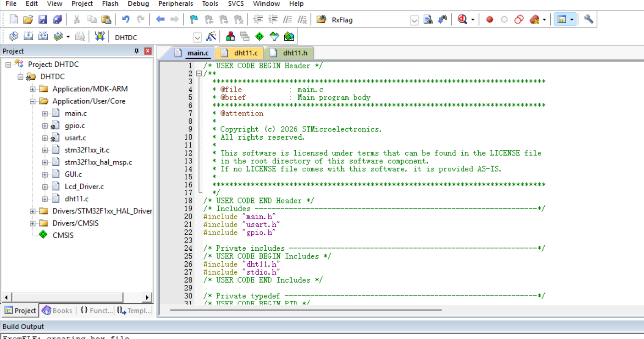The height and width of the screenshot is (339, 644).
Task: Collapse the Application/User/Core folder
Action: tap(33, 101)
